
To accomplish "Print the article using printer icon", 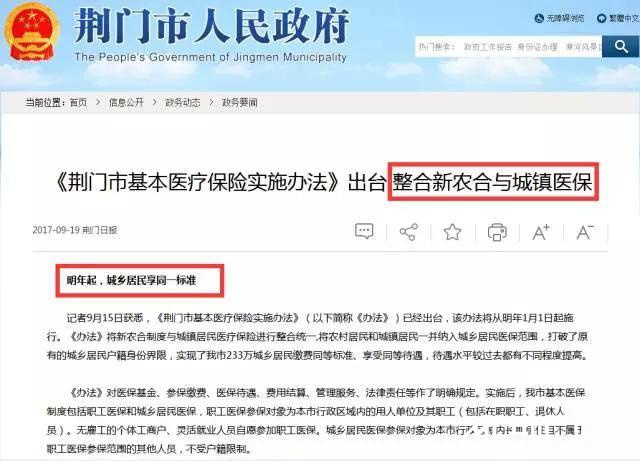I will (497, 232).
